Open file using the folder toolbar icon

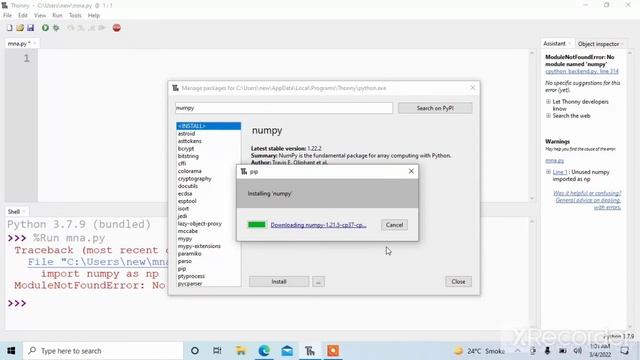point(20,28)
